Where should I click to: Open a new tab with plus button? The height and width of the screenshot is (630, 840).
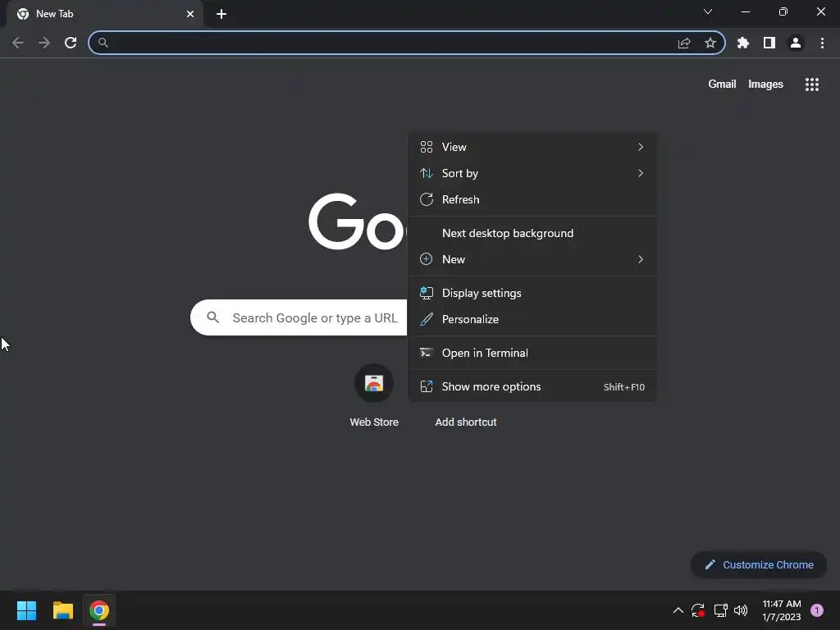point(221,14)
